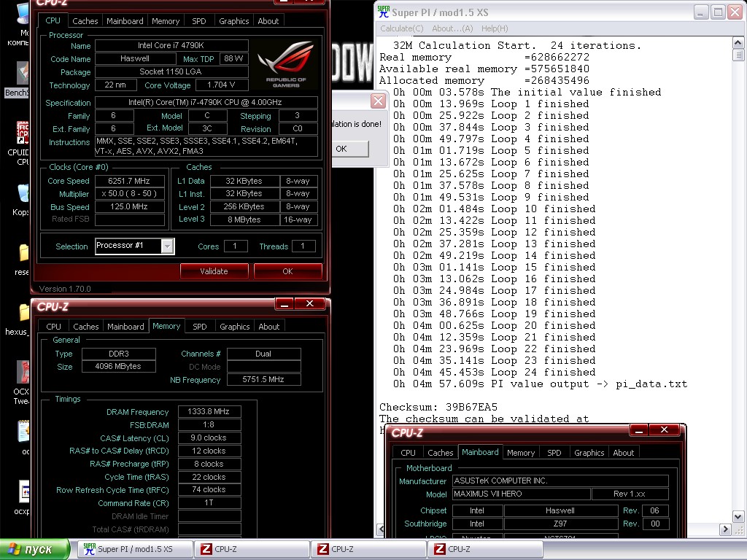Click the "Checksum: 39B67EA5" line in Super PI

(438, 407)
